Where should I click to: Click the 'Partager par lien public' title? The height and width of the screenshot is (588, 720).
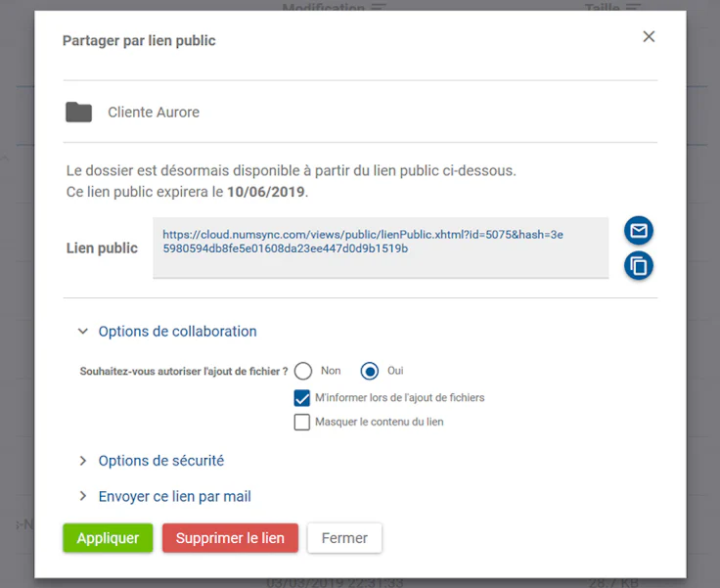[139, 40]
